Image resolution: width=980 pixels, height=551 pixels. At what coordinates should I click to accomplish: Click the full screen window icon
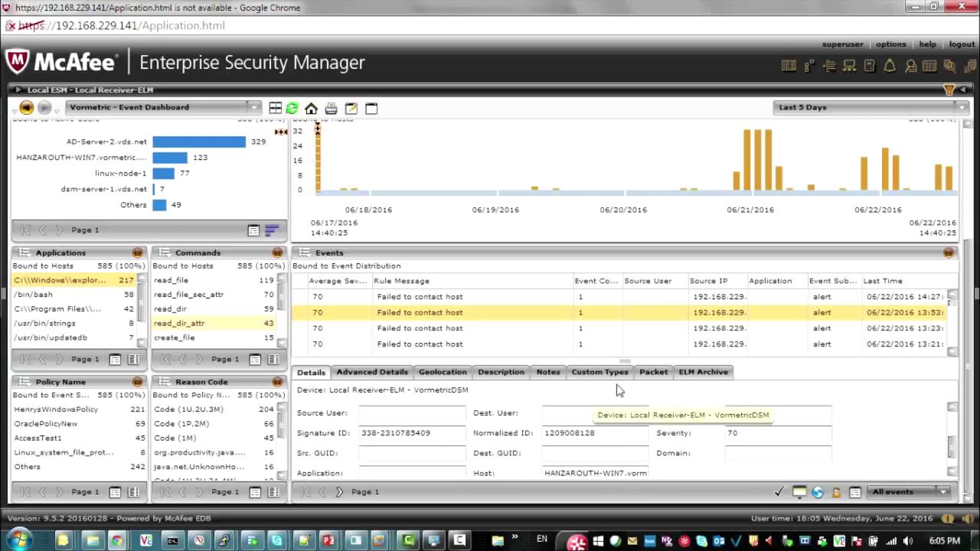371,108
